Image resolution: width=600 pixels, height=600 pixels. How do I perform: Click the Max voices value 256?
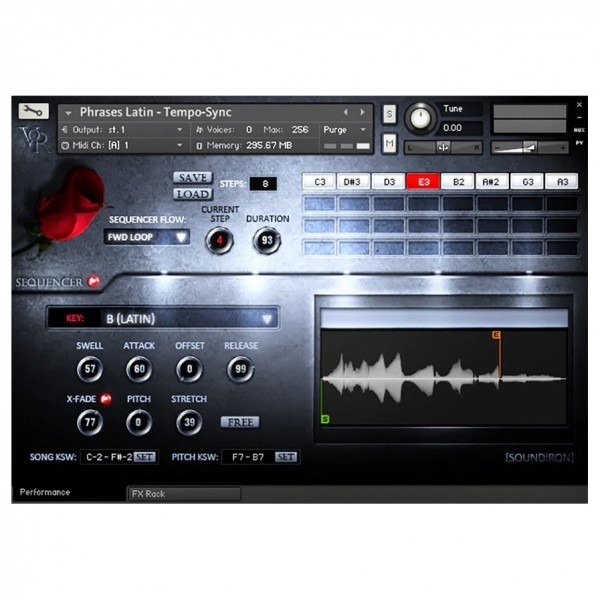pos(300,130)
